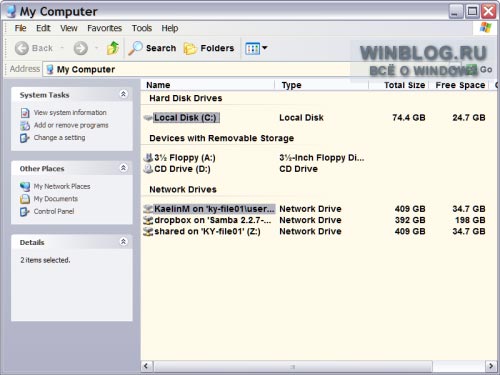Click the My Network Places icon

[x=25, y=187]
